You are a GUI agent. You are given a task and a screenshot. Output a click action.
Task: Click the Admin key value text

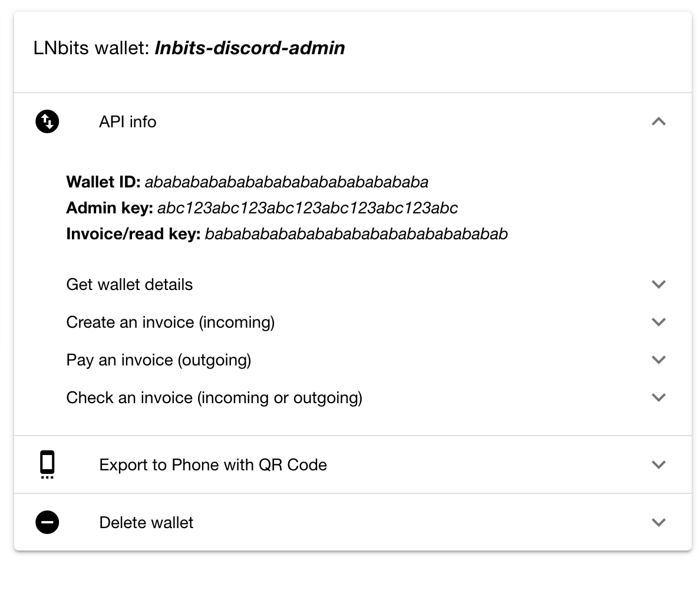point(307,208)
